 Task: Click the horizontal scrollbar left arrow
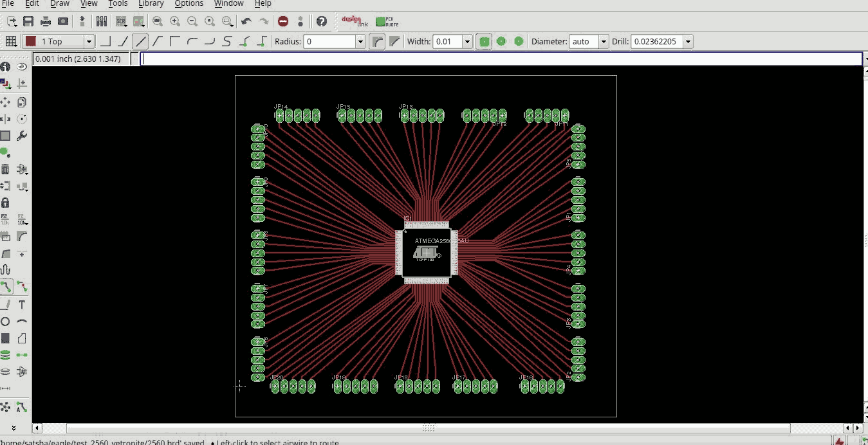point(37,428)
